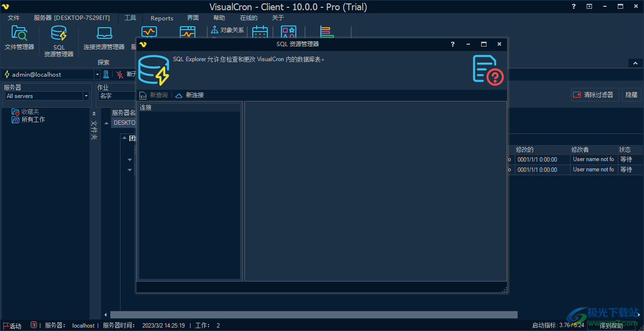Close the SQL 资源管理器 dialog
This screenshot has height=331, width=644.
click(x=499, y=44)
